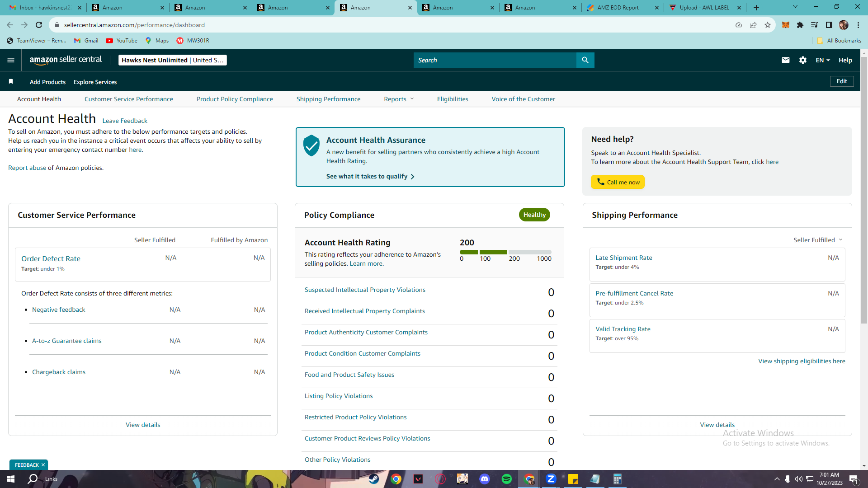Click Add Products
Screen dimensions: 868x488
pos(47,82)
